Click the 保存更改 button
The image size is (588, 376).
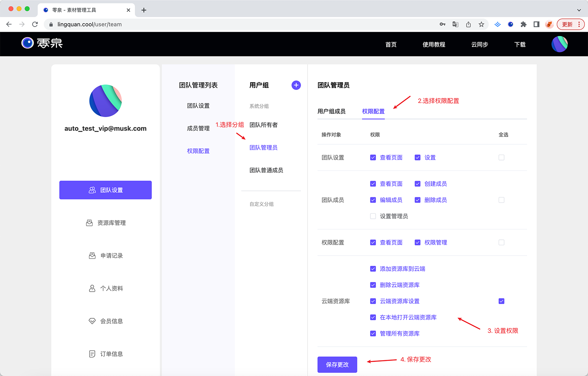tap(337, 365)
